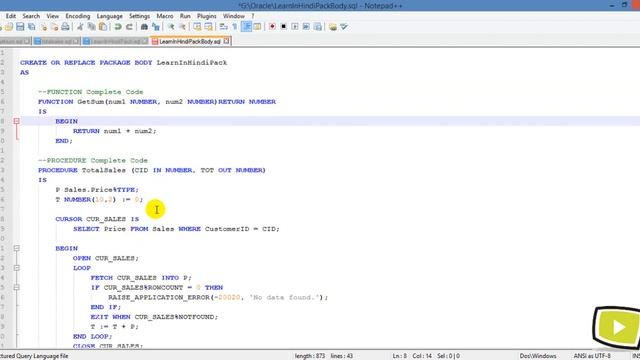
Task: Save the current file via the toolbar
Action: 20,27
